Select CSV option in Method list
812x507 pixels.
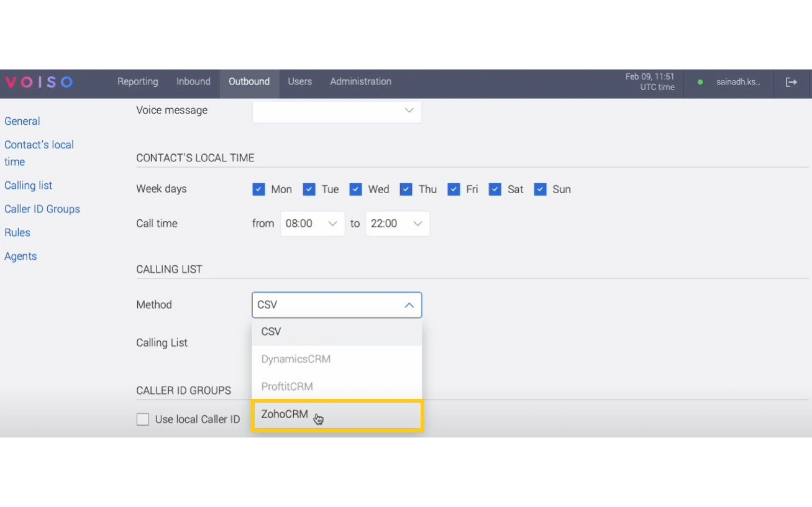337,331
